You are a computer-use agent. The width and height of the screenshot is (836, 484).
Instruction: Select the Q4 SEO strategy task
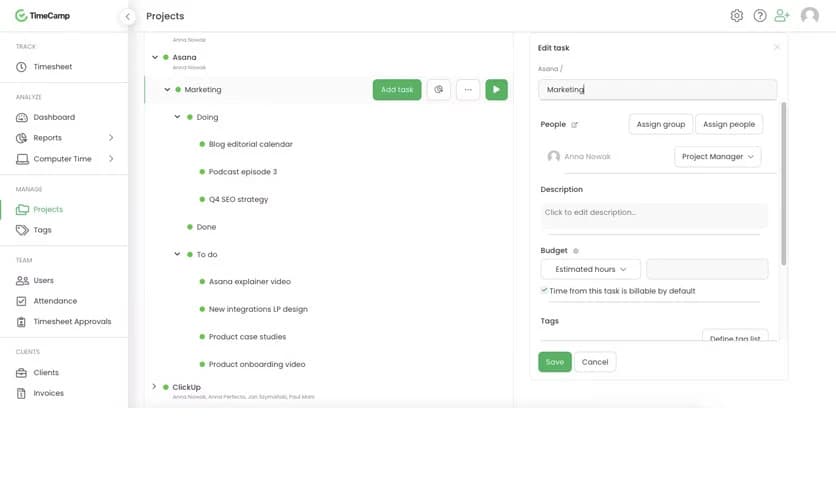238,199
